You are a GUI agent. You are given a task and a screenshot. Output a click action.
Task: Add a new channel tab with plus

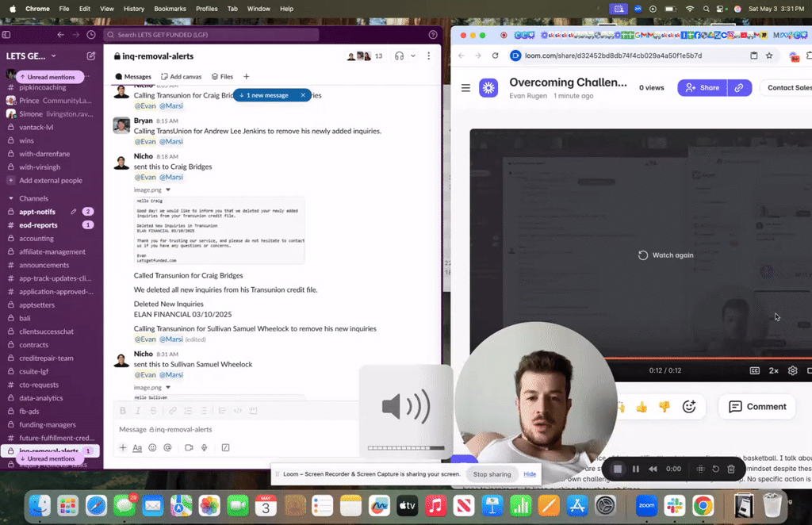[247, 77]
